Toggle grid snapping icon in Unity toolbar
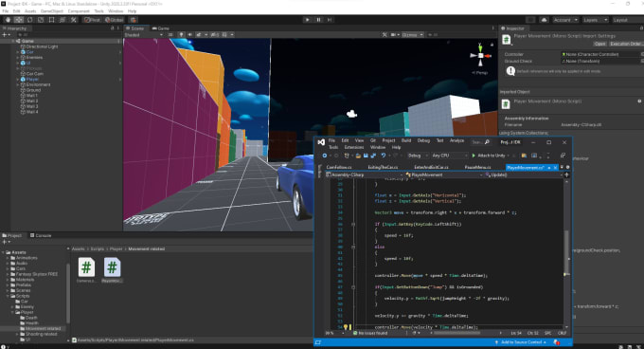The height and width of the screenshot is (349, 644). [134, 20]
